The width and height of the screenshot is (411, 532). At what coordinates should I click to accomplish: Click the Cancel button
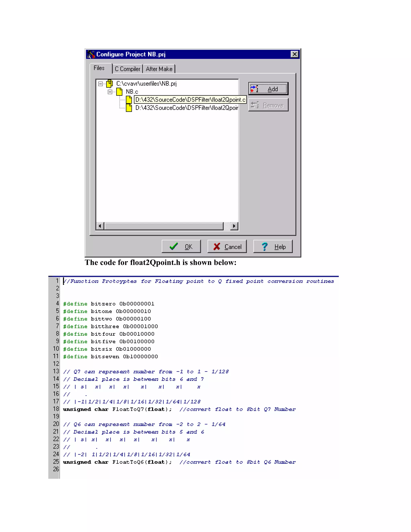coord(227,247)
